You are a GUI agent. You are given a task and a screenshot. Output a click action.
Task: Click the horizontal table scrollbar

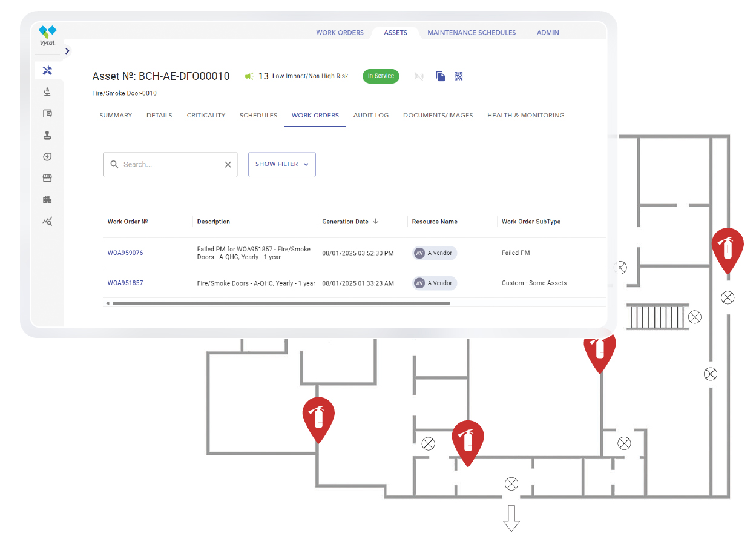click(281, 303)
